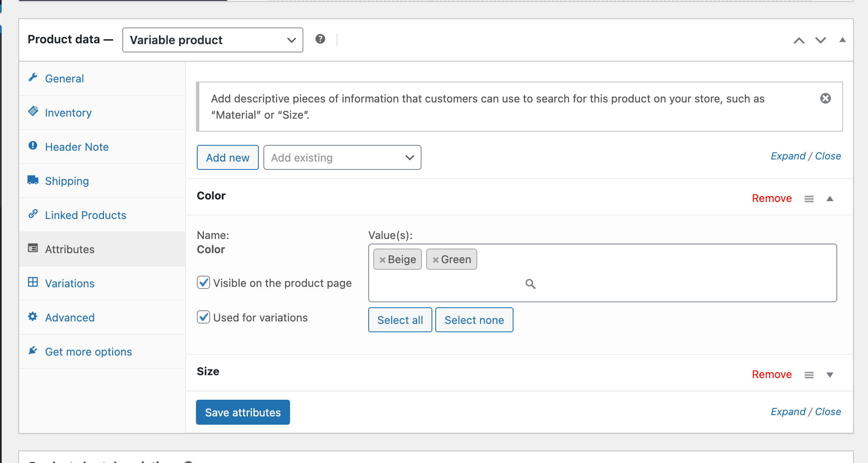Click inside the color values input field
The image size is (868, 463).
(x=449, y=284)
